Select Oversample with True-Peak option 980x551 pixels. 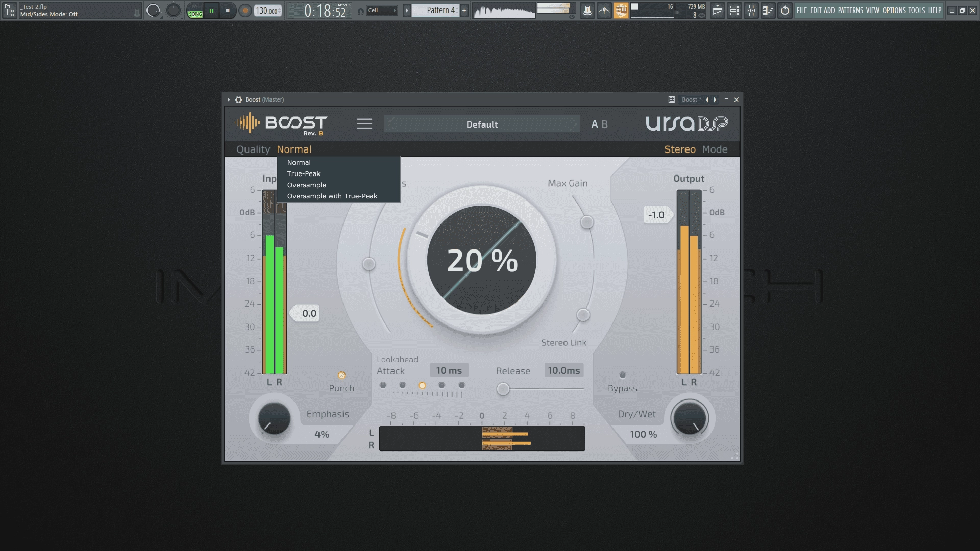[x=338, y=196]
